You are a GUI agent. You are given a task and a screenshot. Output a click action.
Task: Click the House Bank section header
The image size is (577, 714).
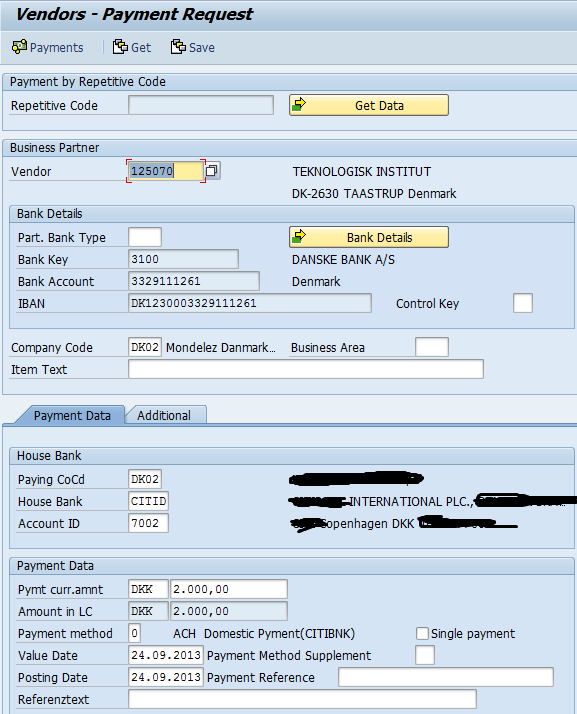(x=49, y=456)
